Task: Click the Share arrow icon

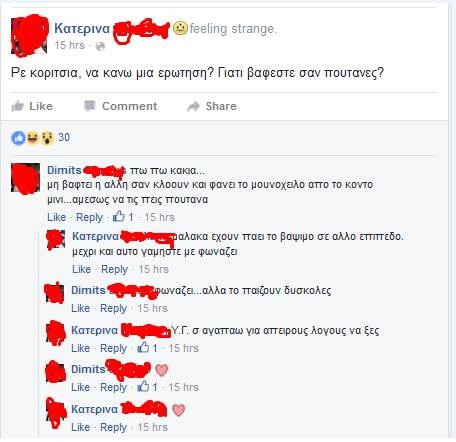Action: (x=193, y=106)
